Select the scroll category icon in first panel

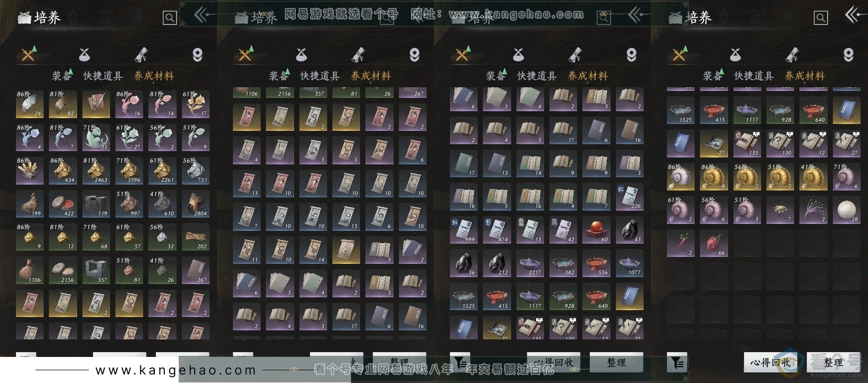[141, 54]
